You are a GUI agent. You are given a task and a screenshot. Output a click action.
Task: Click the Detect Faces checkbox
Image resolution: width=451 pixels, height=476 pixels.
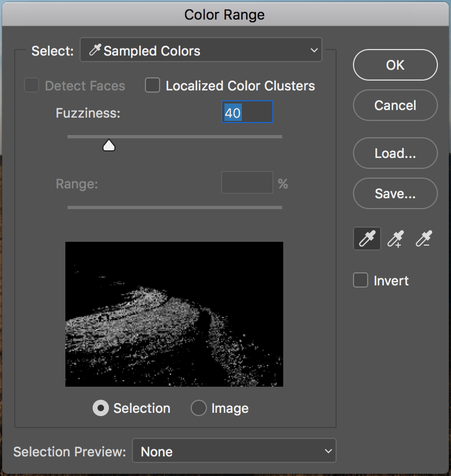32,86
